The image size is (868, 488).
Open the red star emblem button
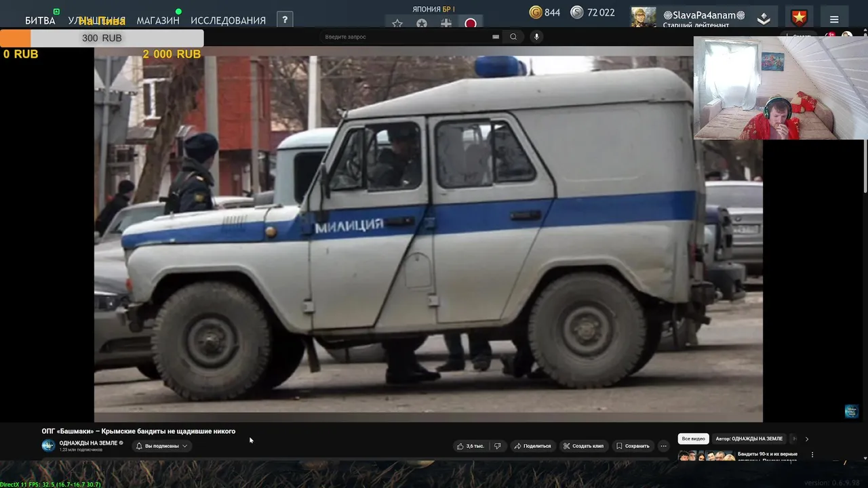pyautogui.click(x=799, y=18)
